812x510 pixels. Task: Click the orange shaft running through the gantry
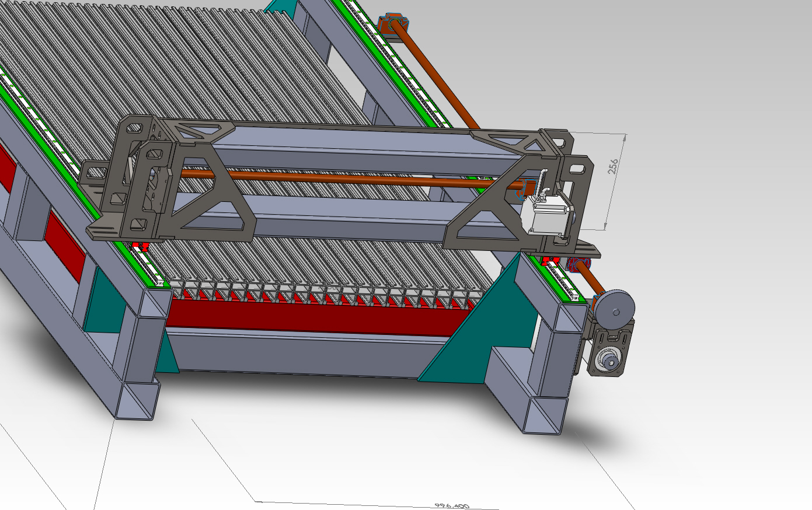pyautogui.click(x=350, y=178)
